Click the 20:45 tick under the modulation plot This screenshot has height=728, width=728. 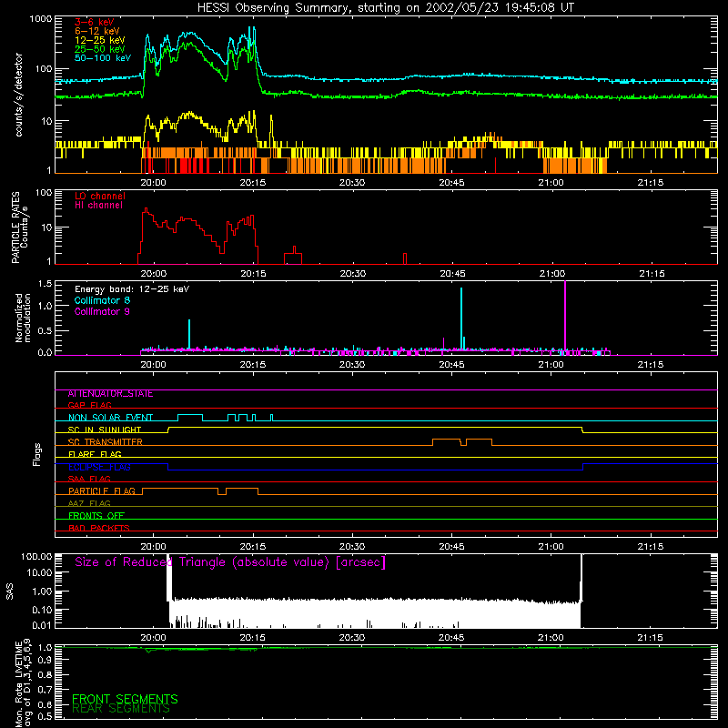coord(451,365)
